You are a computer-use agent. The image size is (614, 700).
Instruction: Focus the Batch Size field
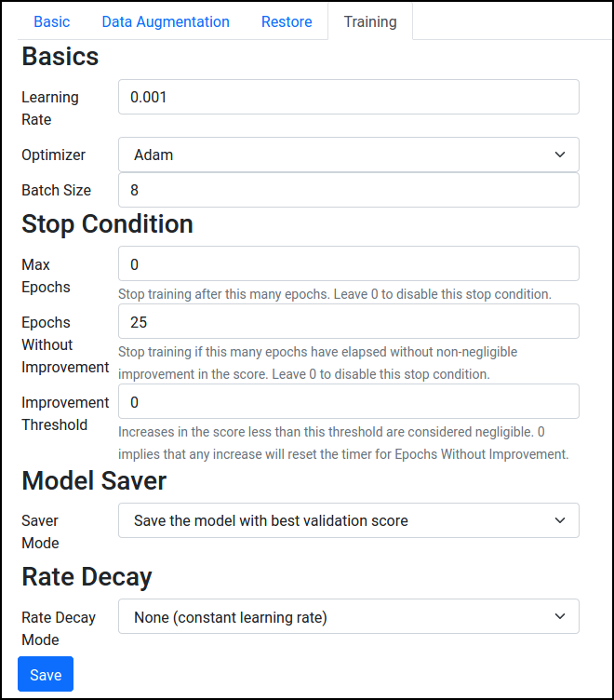coord(349,190)
